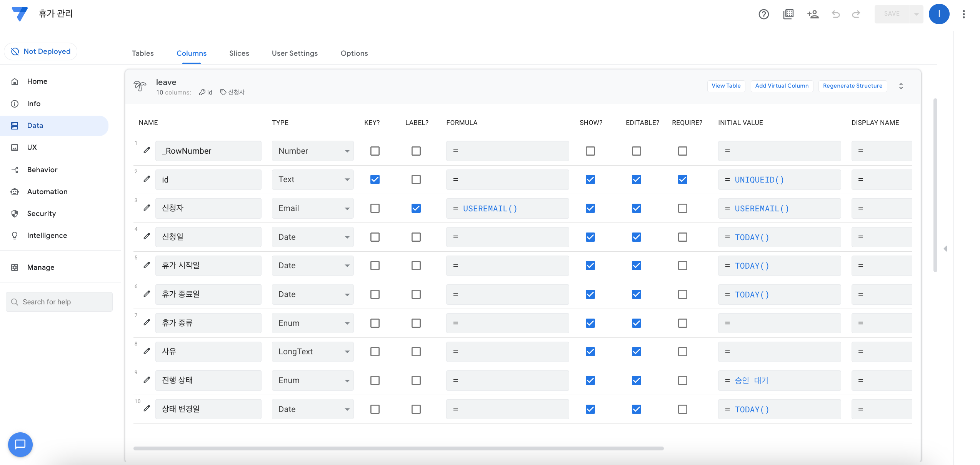Open the share app add-user icon
Image resolution: width=980 pixels, height=465 pixels.
[x=812, y=14]
